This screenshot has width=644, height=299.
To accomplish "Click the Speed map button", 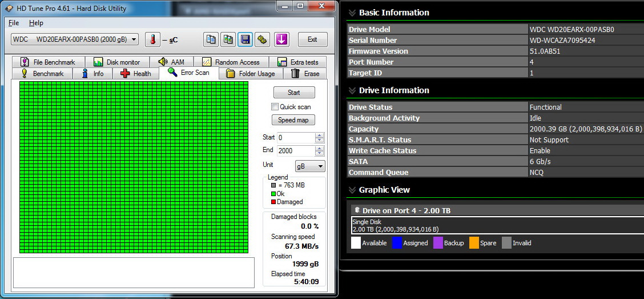I will [293, 120].
